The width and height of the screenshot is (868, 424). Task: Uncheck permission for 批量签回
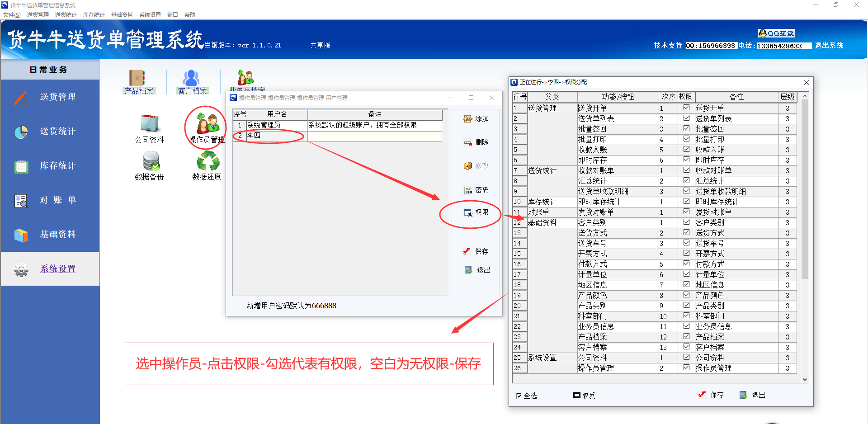coord(686,129)
